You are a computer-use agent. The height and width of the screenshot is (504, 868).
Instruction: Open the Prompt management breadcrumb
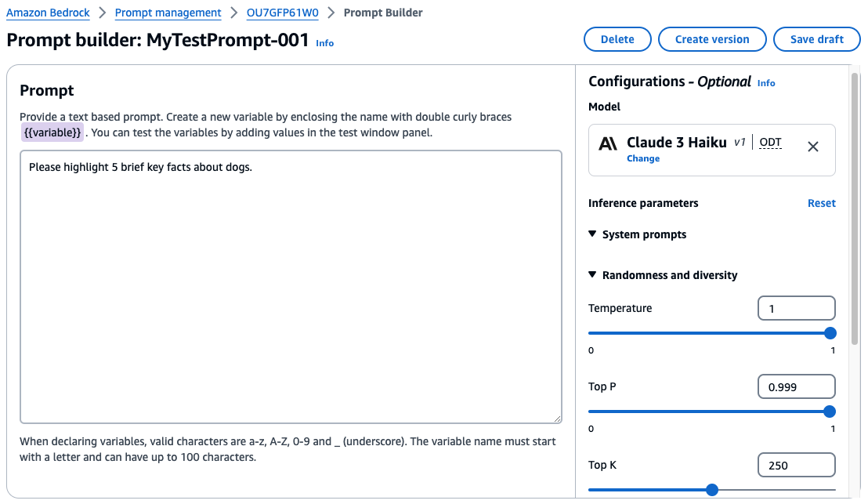pyautogui.click(x=168, y=13)
